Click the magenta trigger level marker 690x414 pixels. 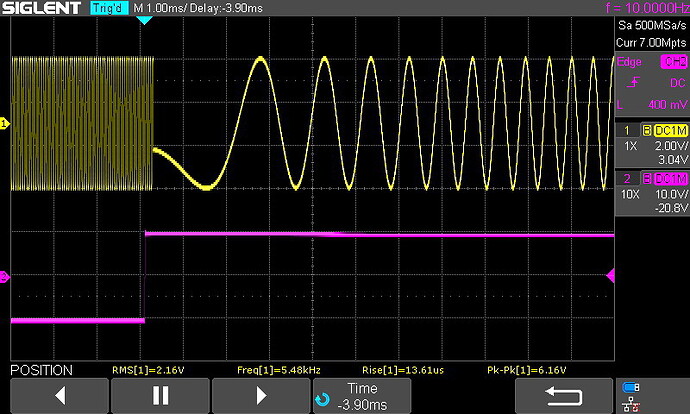pyautogui.click(x=610, y=276)
